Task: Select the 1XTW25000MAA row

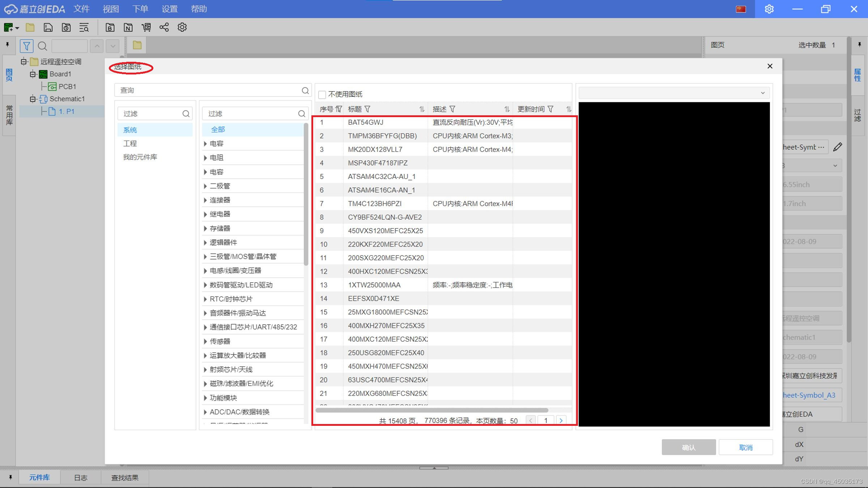Action: [x=443, y=285]
